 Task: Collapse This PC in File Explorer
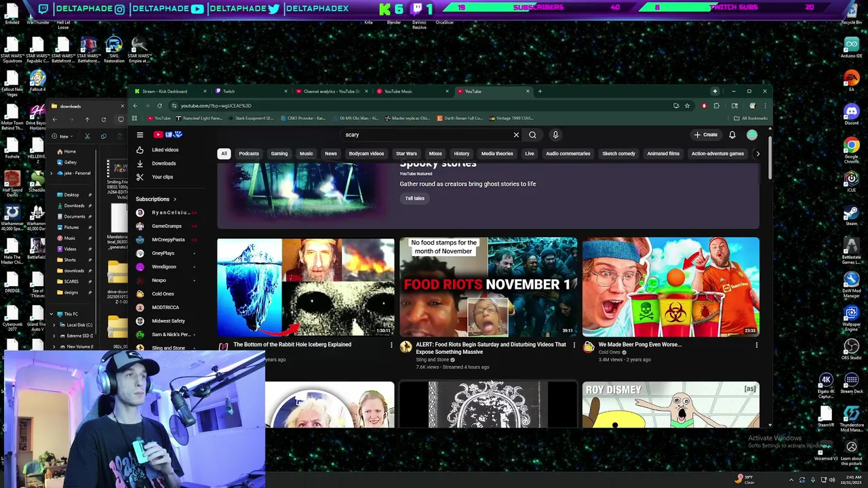(x=51, y=314)
